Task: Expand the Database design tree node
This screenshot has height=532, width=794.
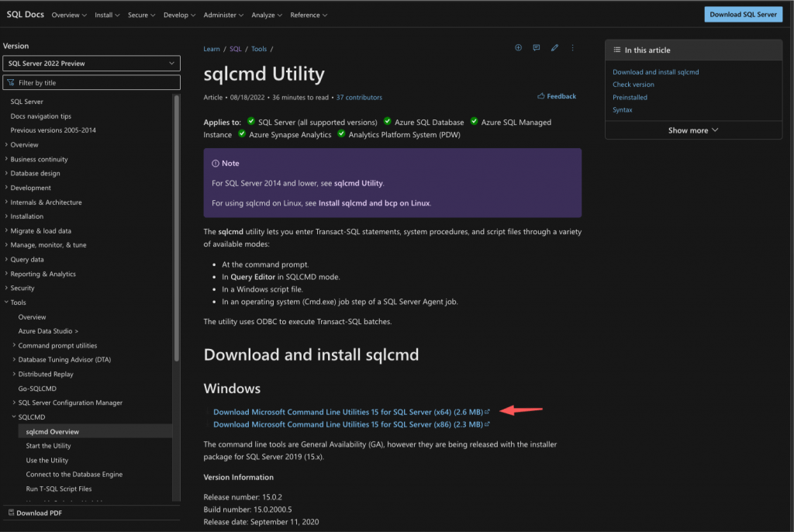Action: tap(6, 173)
